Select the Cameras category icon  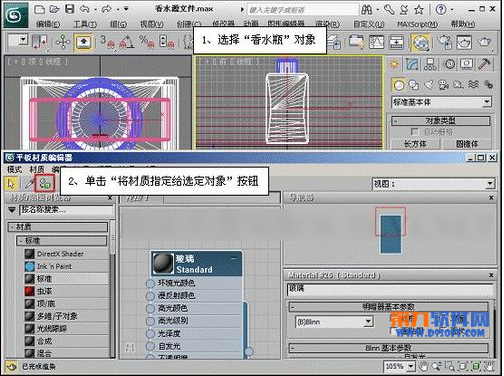click(444, 85)
